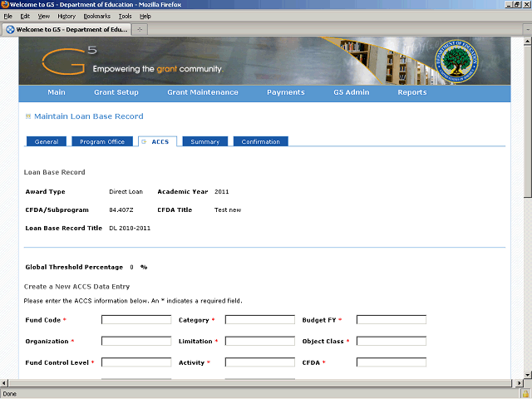Click the Category input field
This screenshot has height=399, width=532.
[260, 319]
